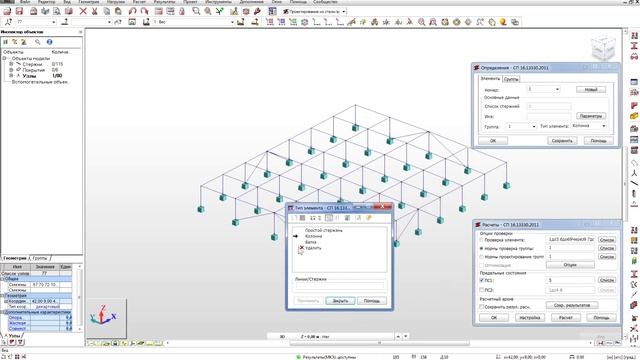Expand the Узлы tree node
The height and width of the screenshot is (360, 640).
pos(11,76)
